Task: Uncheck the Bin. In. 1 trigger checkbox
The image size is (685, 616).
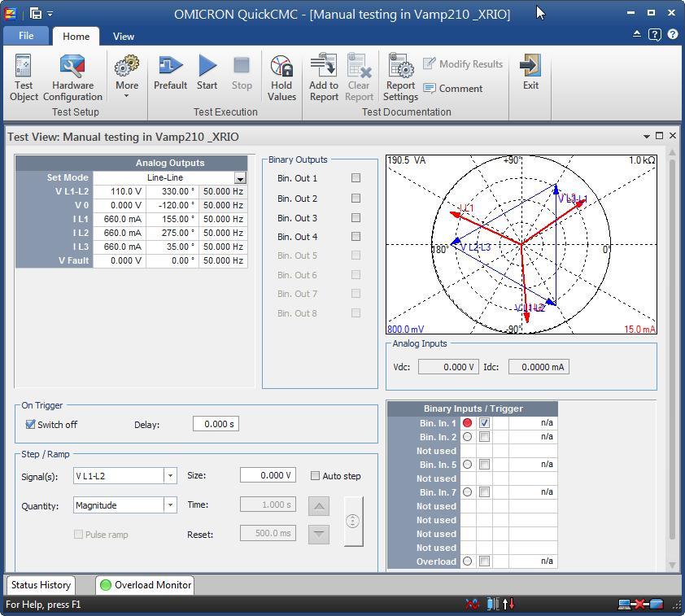Action: (484, 423)
